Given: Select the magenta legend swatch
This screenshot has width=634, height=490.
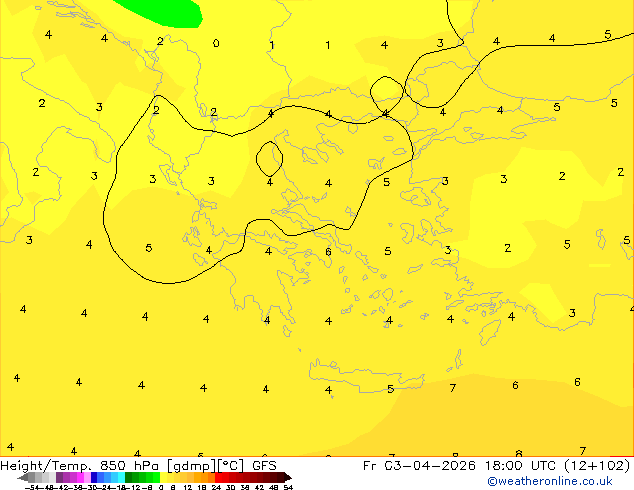Looking at the screenshot, I should click(80, 477).
